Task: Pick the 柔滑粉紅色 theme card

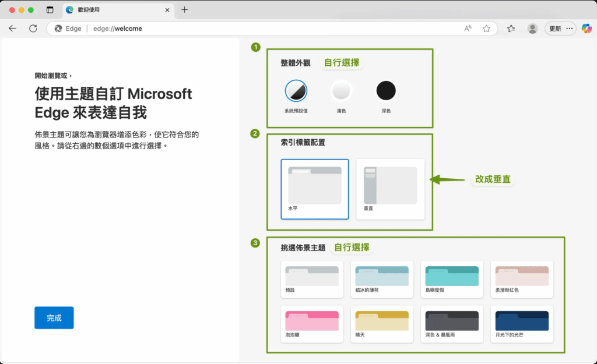Action: coord(522,279)
